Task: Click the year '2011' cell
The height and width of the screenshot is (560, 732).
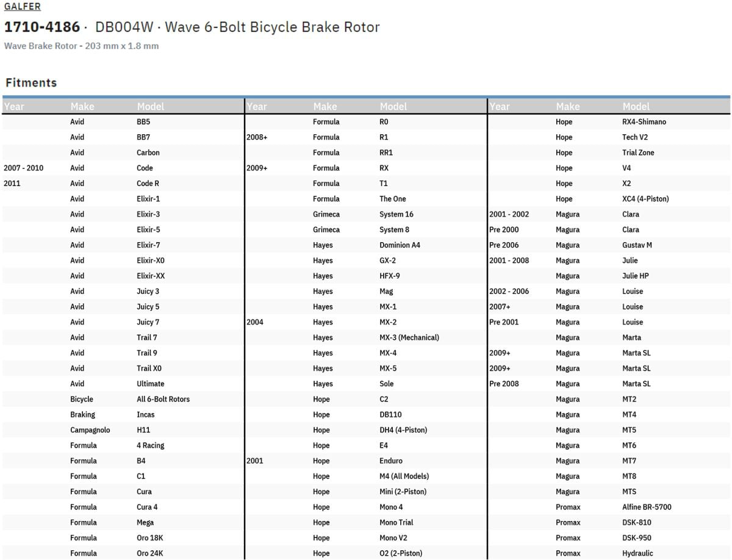Action: [x=12, y=184]
